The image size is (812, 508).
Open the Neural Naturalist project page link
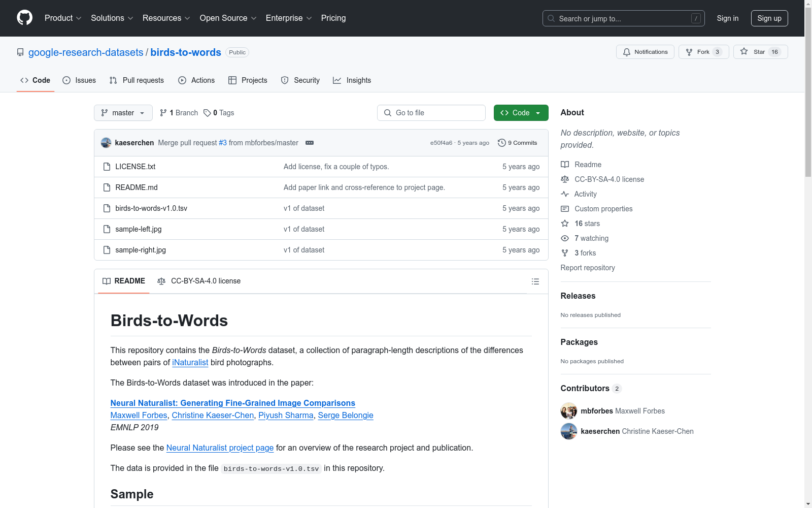[220, 448]
